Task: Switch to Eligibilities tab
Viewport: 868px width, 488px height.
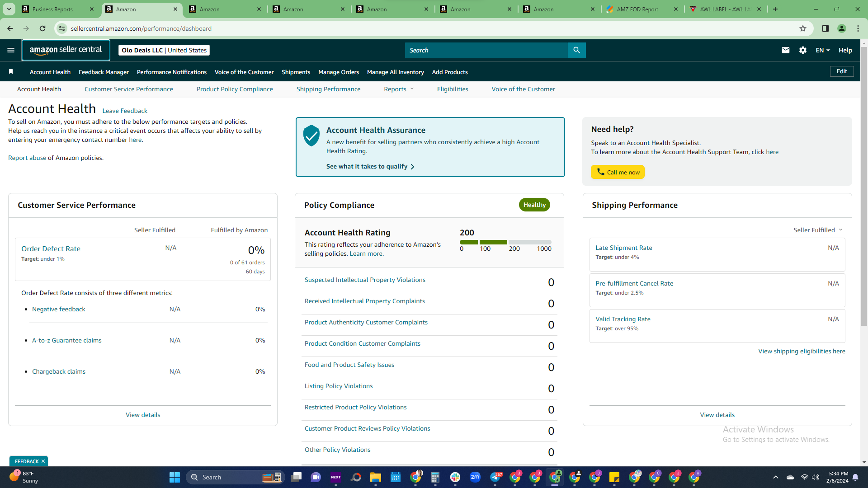Action: [453, 89]
